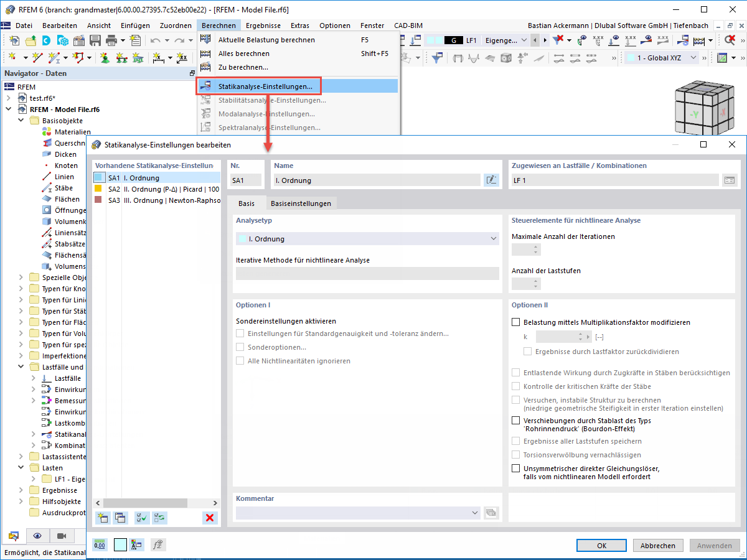The image size is (747, 560).
Task: Click the red X filter icon
Action: point(559,40)
